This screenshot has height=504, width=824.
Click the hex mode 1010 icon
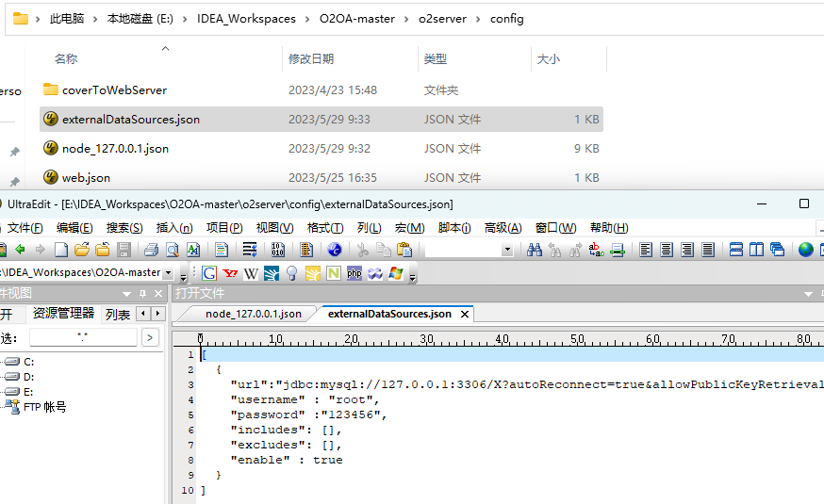pos(278,250)
